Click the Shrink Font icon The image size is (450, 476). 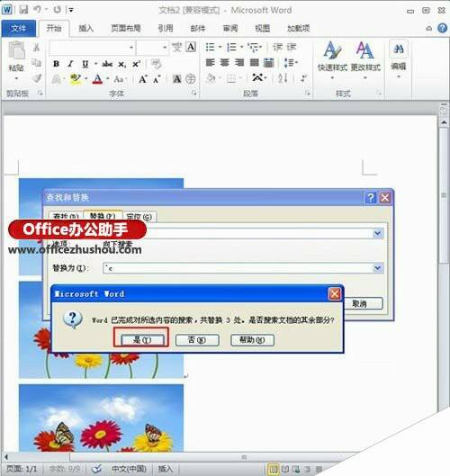click(x=157, y=79)
